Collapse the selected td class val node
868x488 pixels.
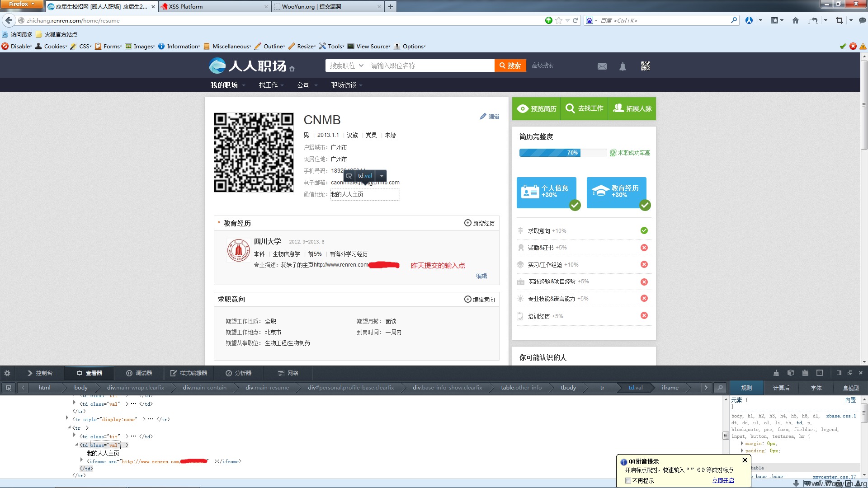coord(76,445)
